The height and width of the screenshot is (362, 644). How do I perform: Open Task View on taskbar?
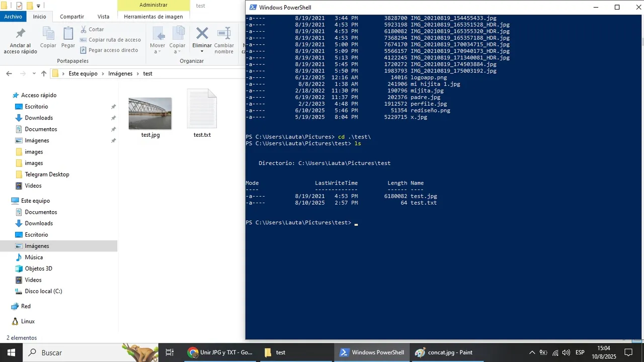click(x=170, y=352)
